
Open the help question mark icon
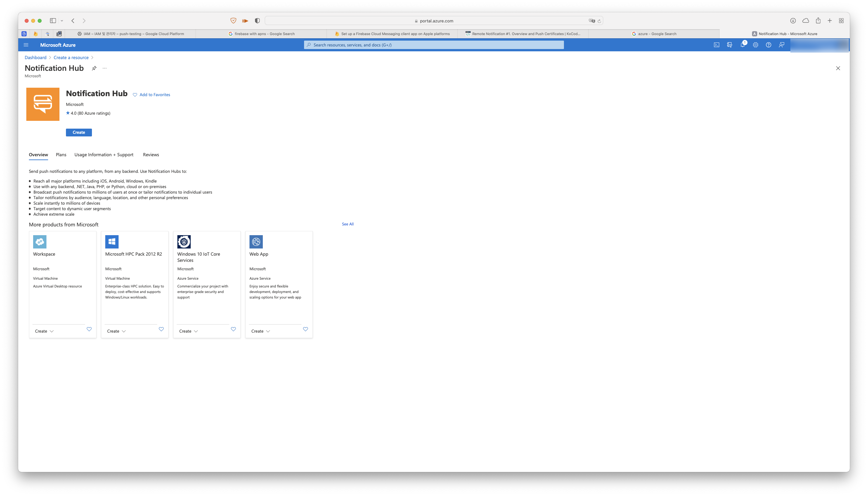tap(769, 45)
